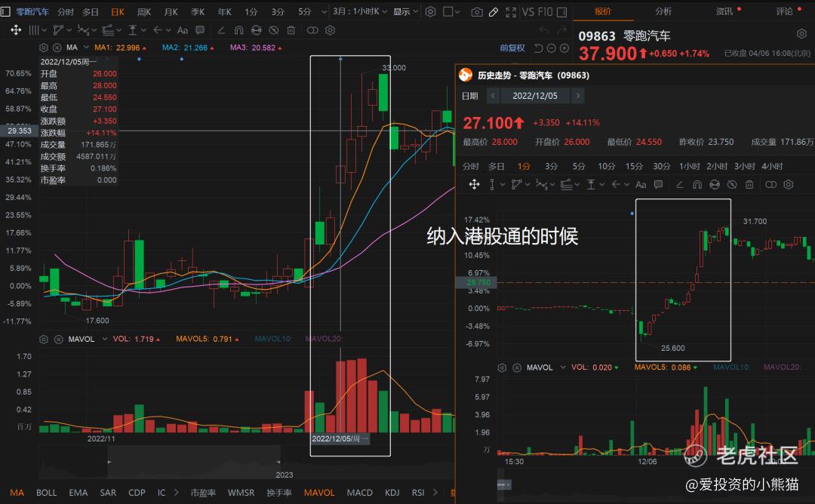Expand the MAVOL dropdown in main chart
The image size is (815, 504).
coord(104,340)
